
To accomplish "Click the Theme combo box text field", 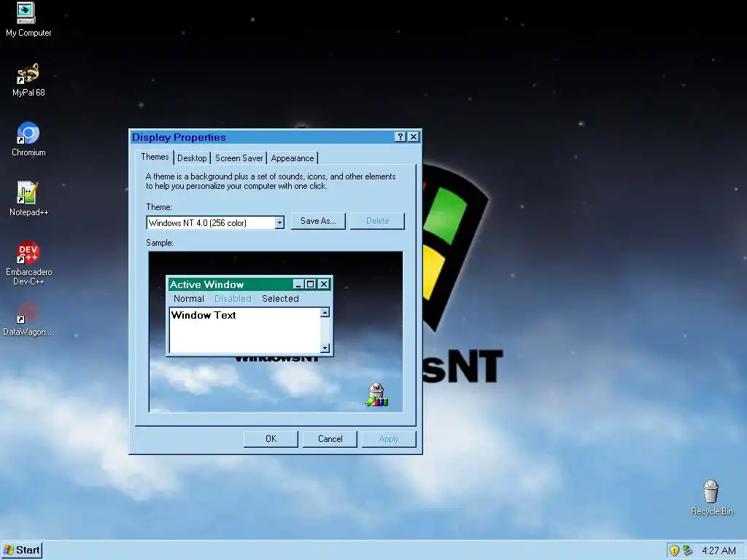I will tap(211, 223).
